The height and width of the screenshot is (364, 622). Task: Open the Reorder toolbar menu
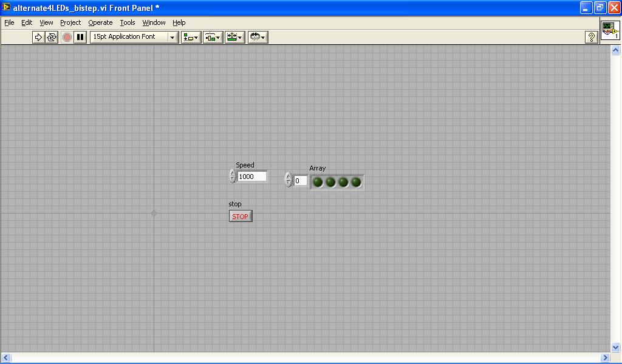coord(258,37)
